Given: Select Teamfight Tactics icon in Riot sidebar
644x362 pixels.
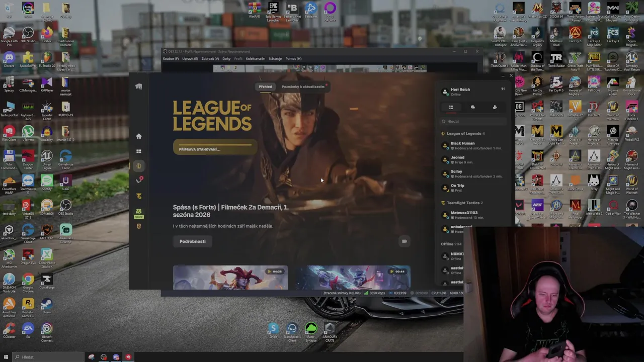Looking at the screenshot, I should 139,196.
